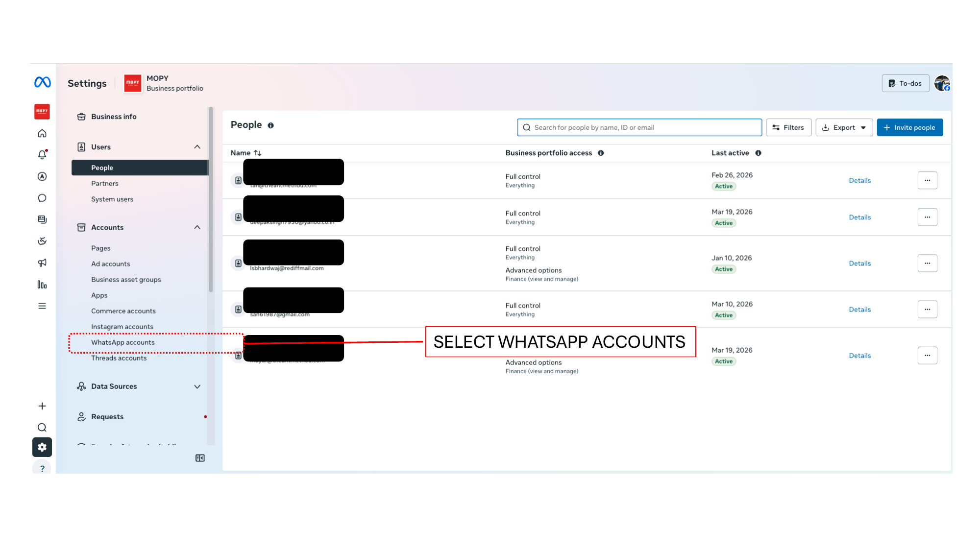
Task: Open the Home icon in sidebar
Action: click(x=42, y=133)
